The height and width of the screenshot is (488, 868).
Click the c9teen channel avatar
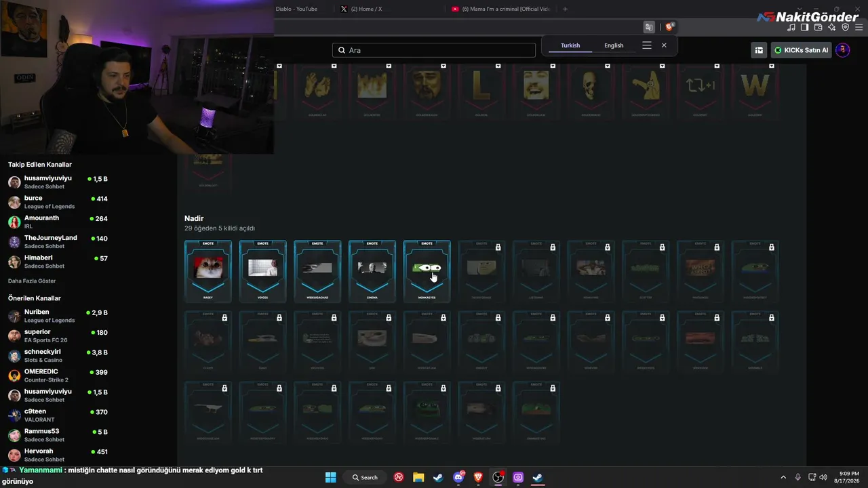14,415
